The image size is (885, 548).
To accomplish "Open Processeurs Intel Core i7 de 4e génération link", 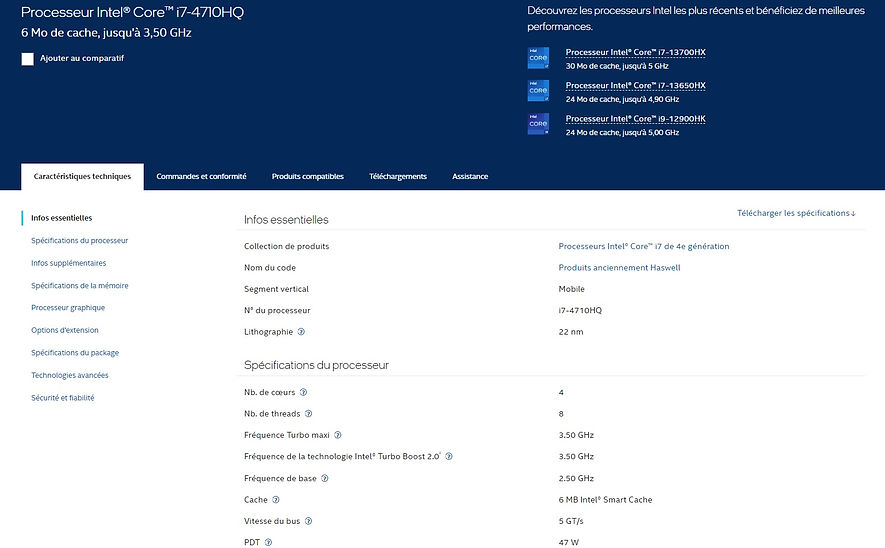I will click(x=644, y=247).
